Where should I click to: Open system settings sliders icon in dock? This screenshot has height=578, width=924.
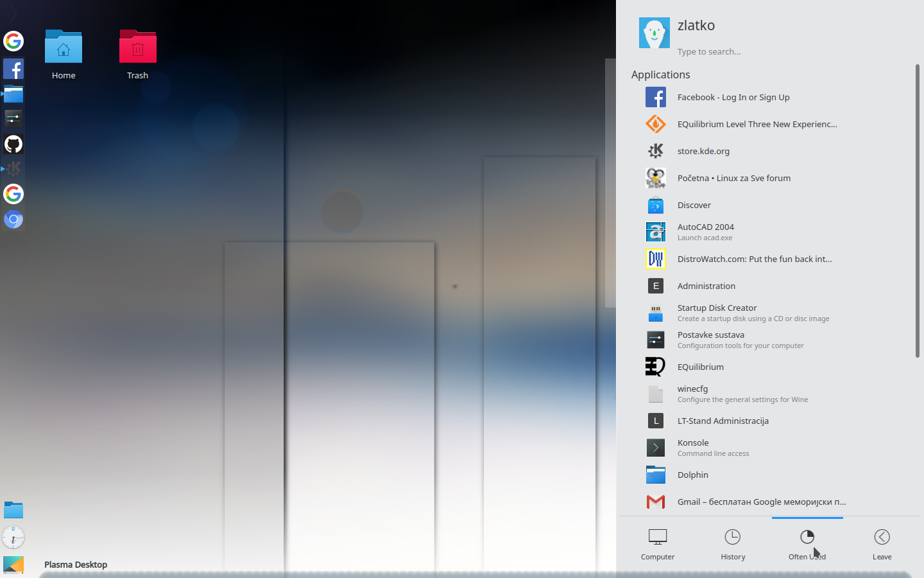pos(13,119)
